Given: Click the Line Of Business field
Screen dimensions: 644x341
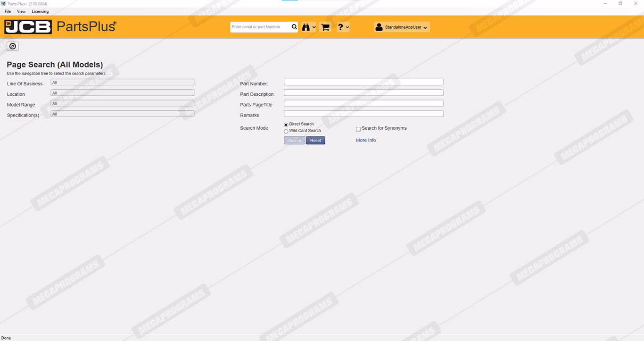Looking at the screenshot, I should pyautogui.click(x=123, y=82).
